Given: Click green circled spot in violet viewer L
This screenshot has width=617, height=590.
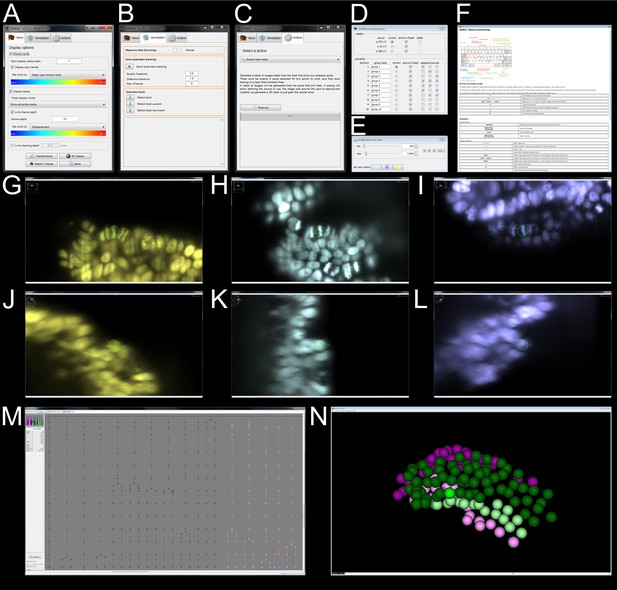Looking at the screenshot, I should (522, 345).
